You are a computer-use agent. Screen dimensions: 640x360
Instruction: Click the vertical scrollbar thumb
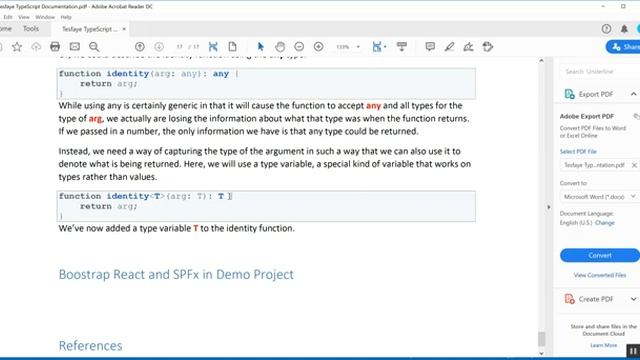pos(542,339)
